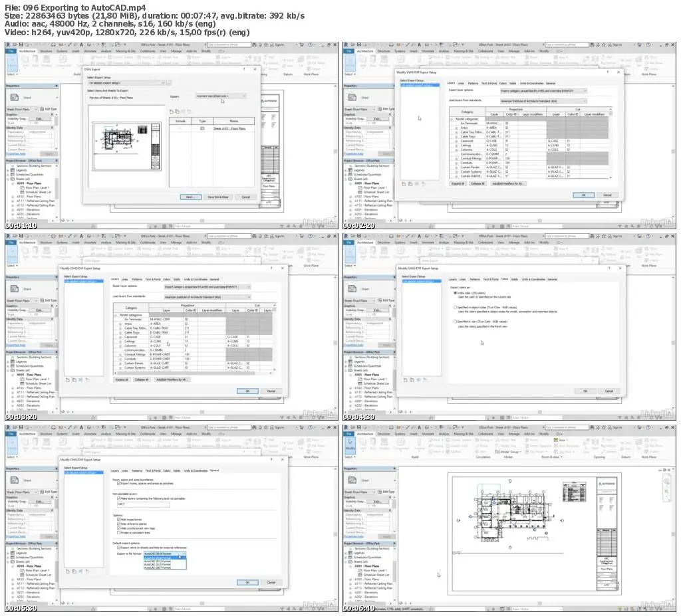This screenshot has height=616, width=681.
Task: Click Edit Type in 00:01:10 Properties panel
Action: 49,109
